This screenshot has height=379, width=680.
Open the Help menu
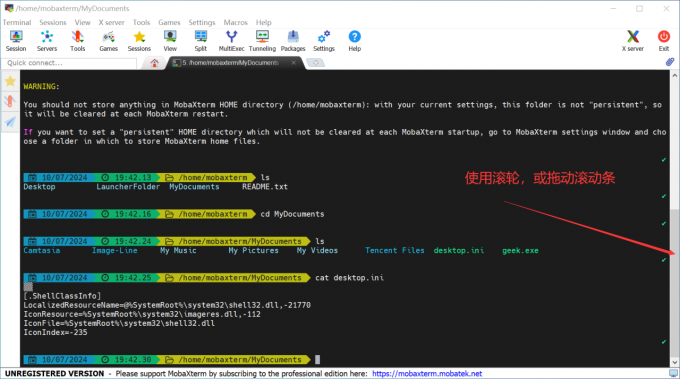(x=264, y=23)
